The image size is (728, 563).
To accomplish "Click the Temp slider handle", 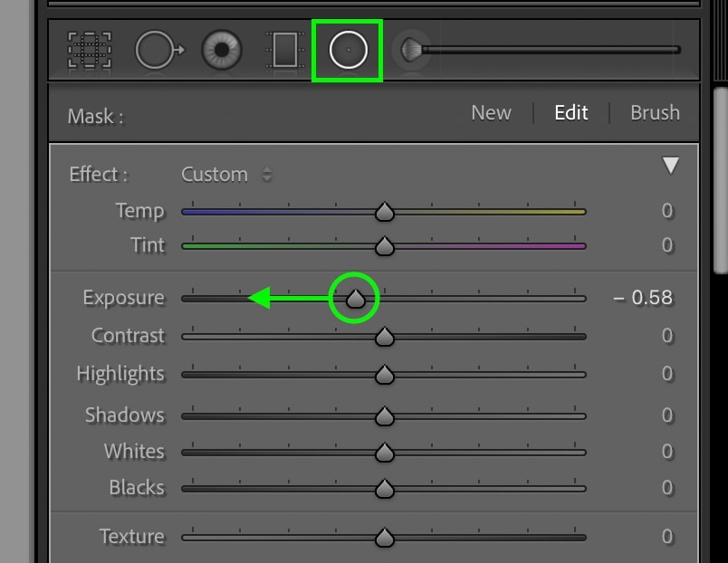I will tap(385, 212).
